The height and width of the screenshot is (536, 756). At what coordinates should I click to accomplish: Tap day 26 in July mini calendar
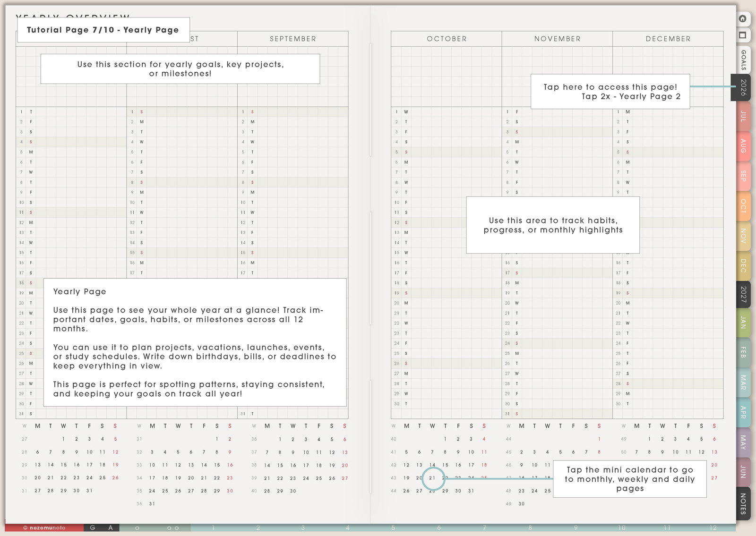(x=115, y=478)
